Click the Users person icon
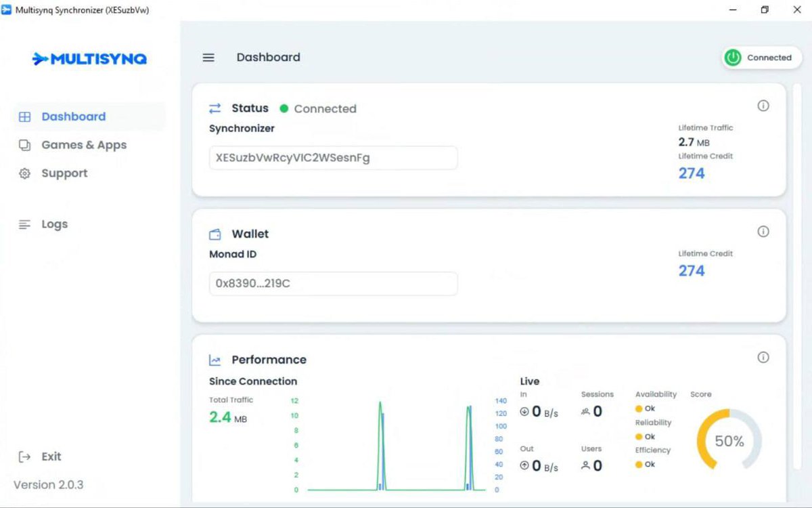 click(x=585, y=465)
